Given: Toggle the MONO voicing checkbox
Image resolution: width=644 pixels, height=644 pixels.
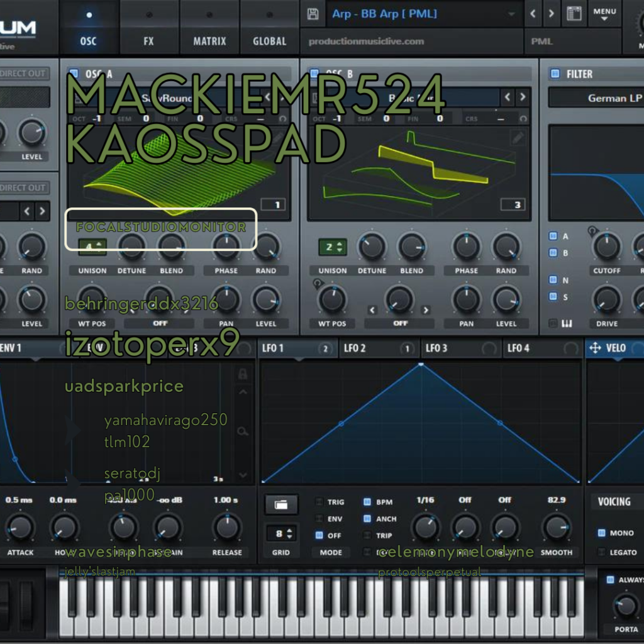Looking at the screenshot, I should point(601,533).
